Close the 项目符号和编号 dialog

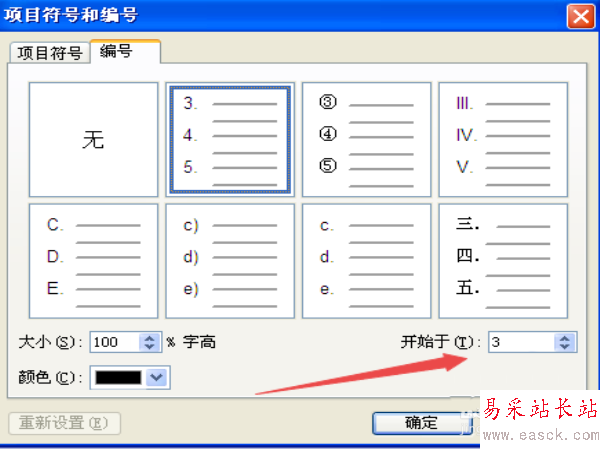point(581,16)
